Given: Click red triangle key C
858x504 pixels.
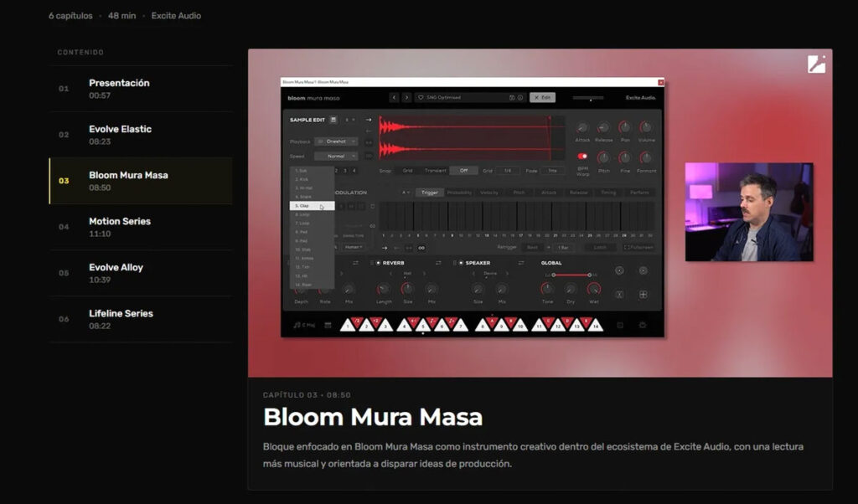Looking at the screenshot, I should tap(548, 321).
